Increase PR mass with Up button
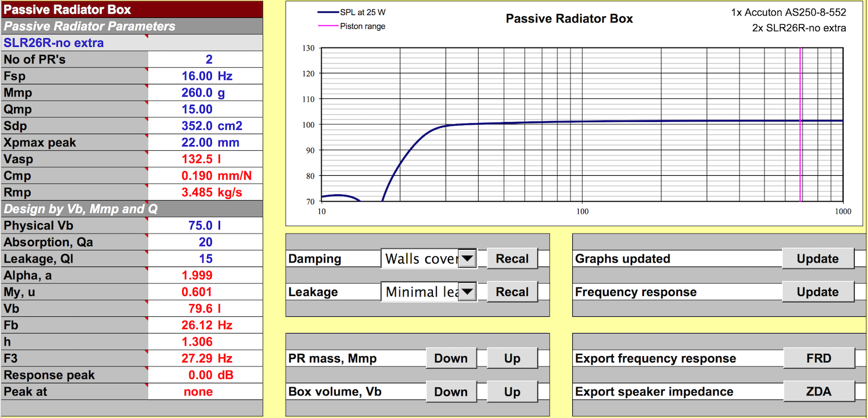Image resolution: width=868 pixels, height=418 pixels. 512,358
